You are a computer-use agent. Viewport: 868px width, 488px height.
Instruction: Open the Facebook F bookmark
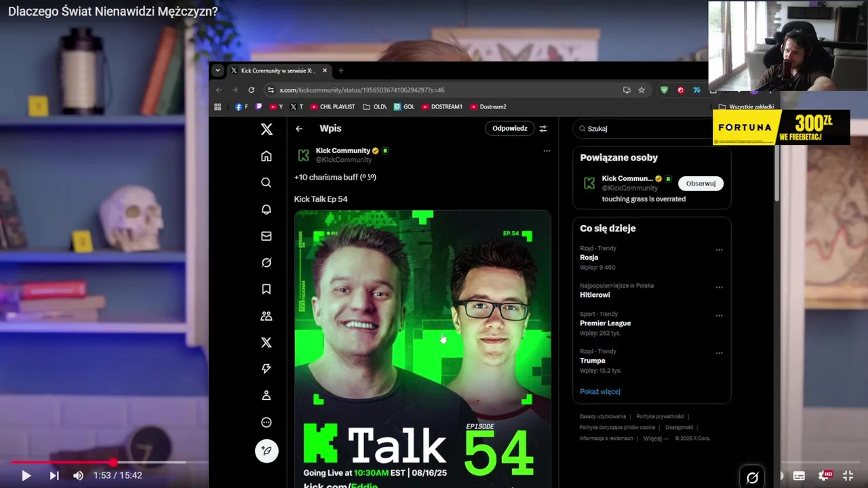(241, 106)
